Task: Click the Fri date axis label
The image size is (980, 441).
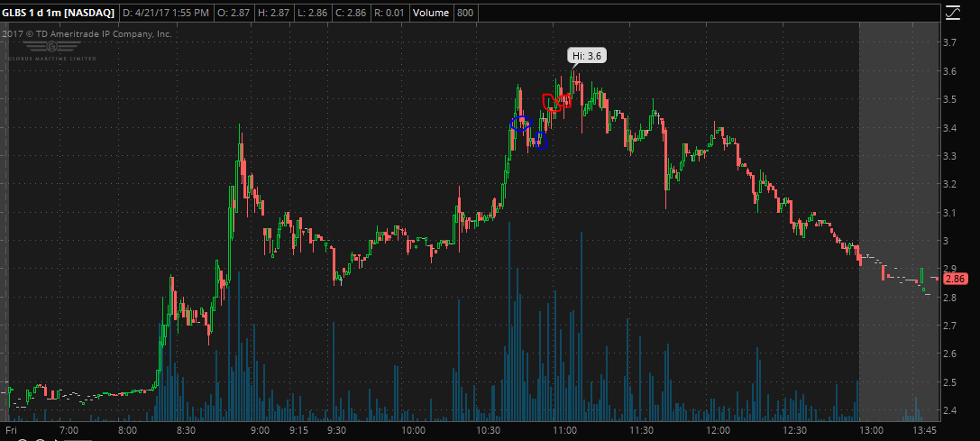Action: 11,430
